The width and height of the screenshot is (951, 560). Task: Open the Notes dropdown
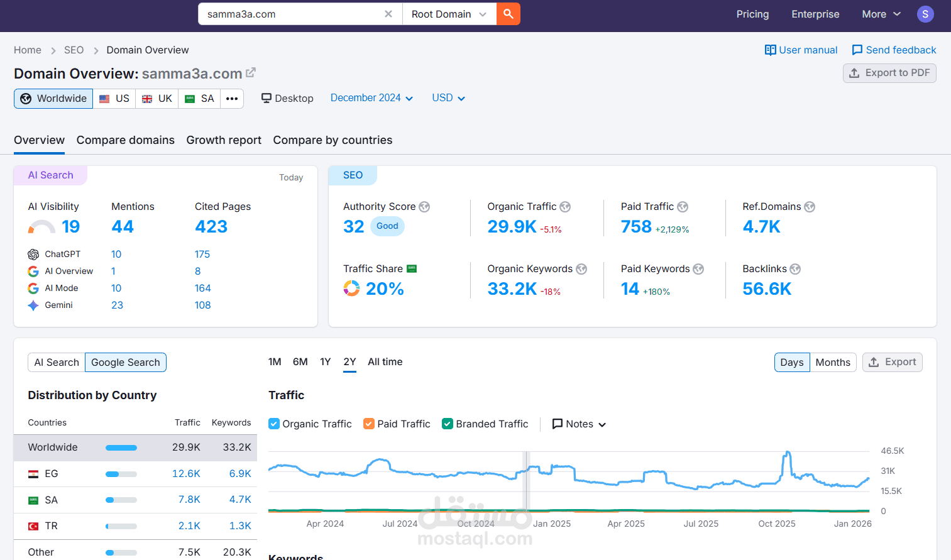pyautogui.click(x=579, y=424)
